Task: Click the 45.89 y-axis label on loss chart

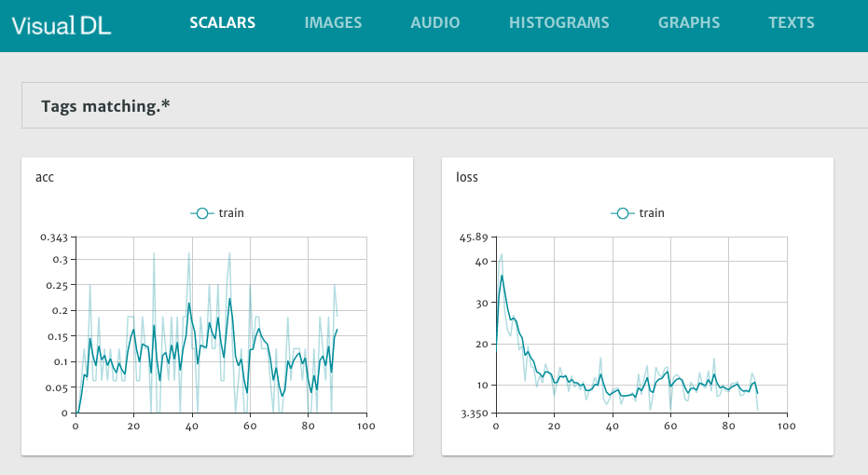Action: click(x=475, y=237)
